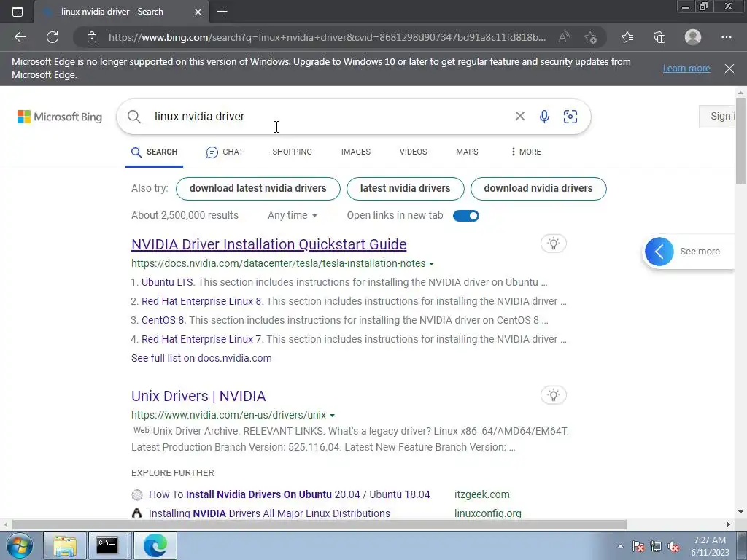Open Action Center flag tray icon
Image resolution: width=747 pixels, height=560 pixels.
638,547
